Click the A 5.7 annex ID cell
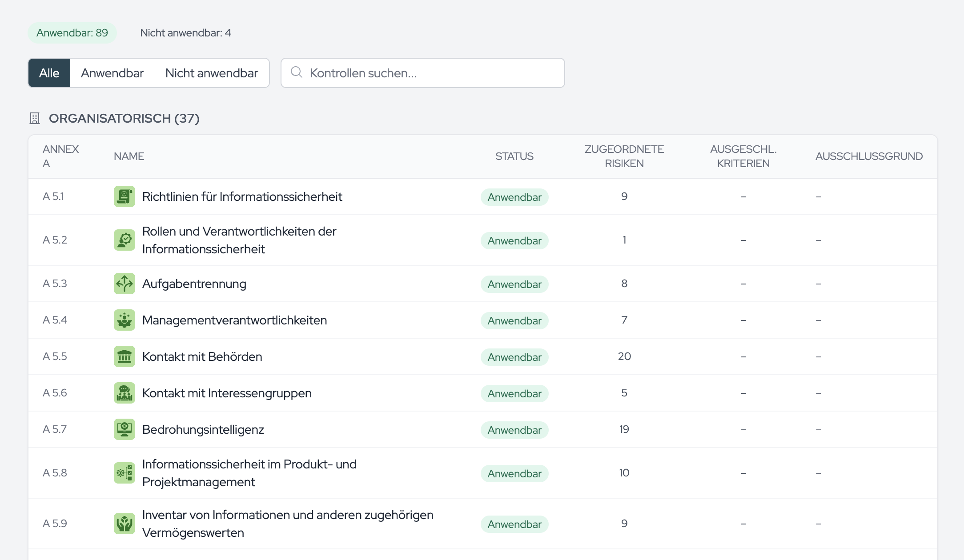964x560 pixels. [55, 429]
